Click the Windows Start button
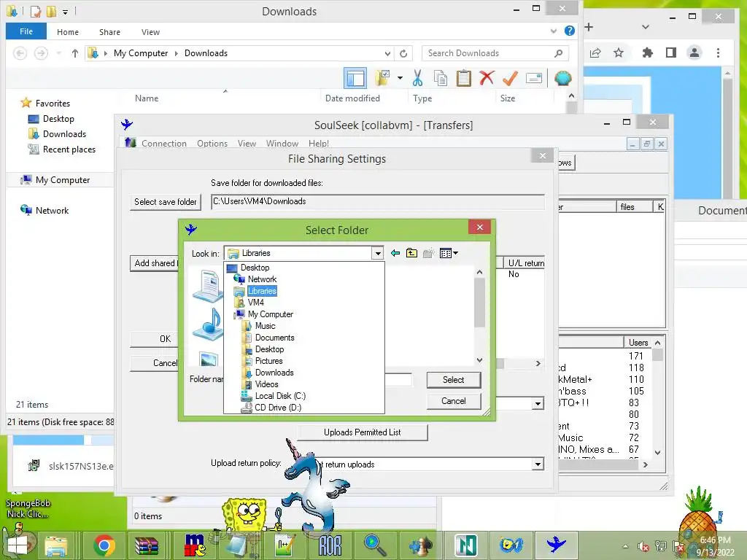This screenshot has width=747, height=560. point(18,545)
